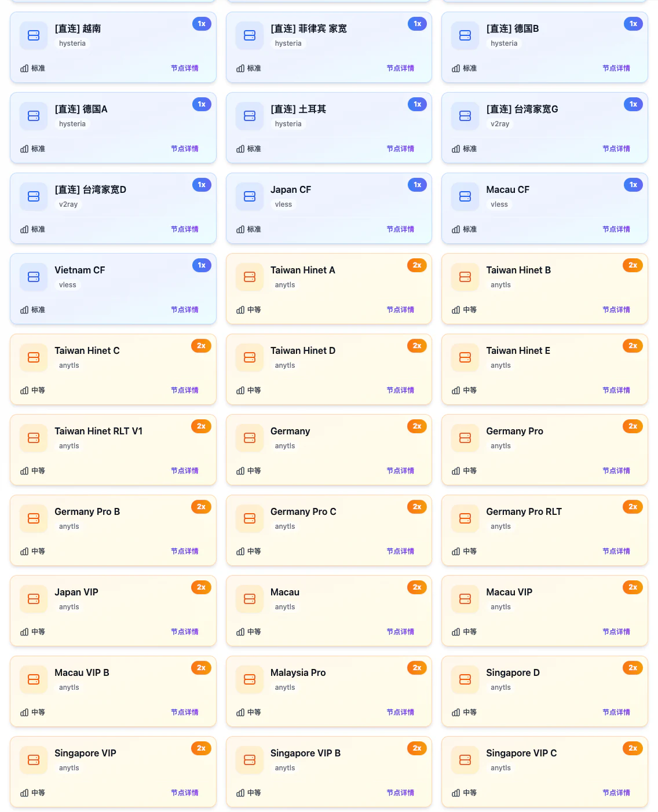
Task: Click the orange server icon on Taiwan Hinet E
Action: [465, 357]
